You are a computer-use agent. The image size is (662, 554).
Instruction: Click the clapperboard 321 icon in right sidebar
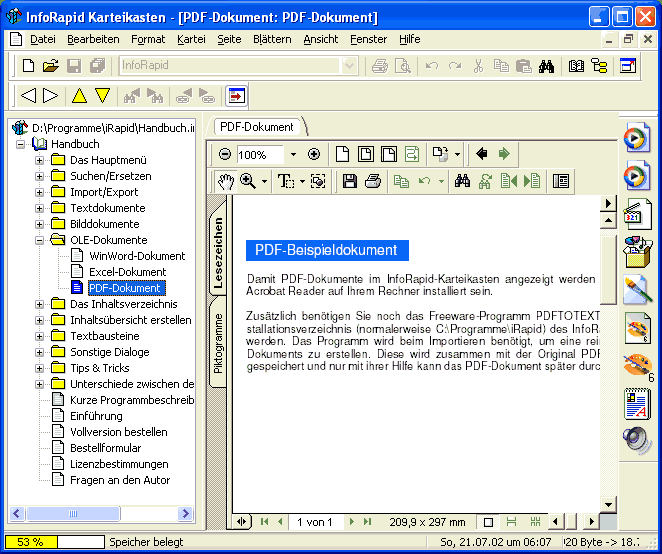point(637,213)
